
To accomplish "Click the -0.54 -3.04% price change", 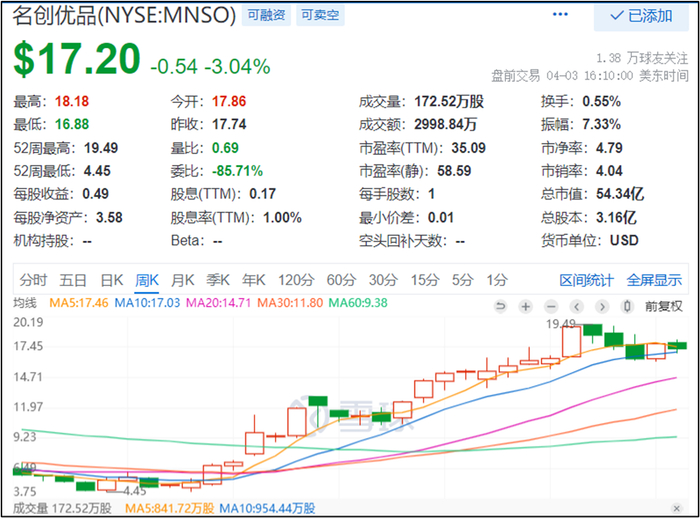I will click(x=210, y=67).
